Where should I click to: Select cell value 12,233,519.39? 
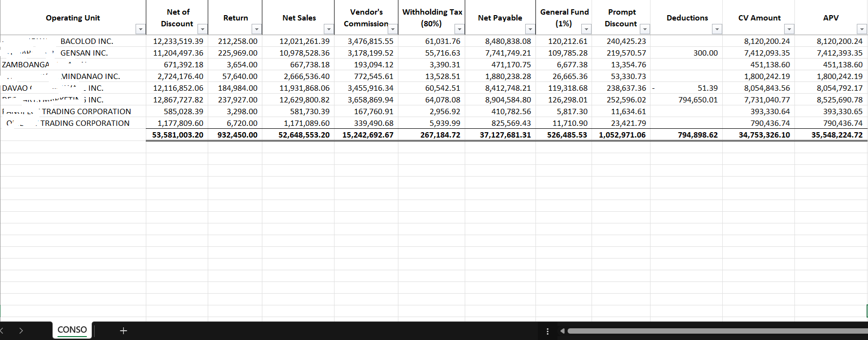click(178, 41)
